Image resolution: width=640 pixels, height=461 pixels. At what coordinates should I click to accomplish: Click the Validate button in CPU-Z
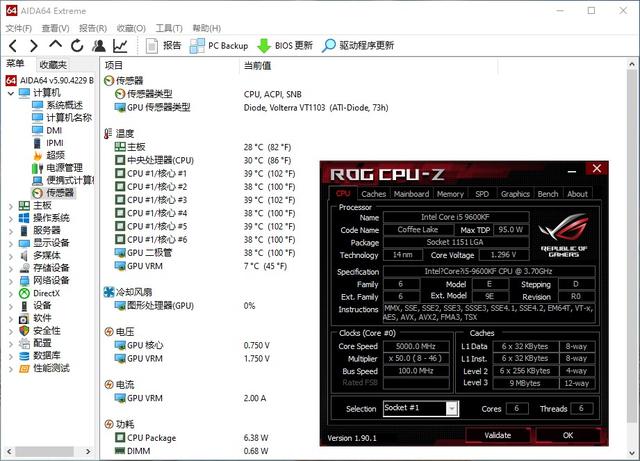coord(498,435)
